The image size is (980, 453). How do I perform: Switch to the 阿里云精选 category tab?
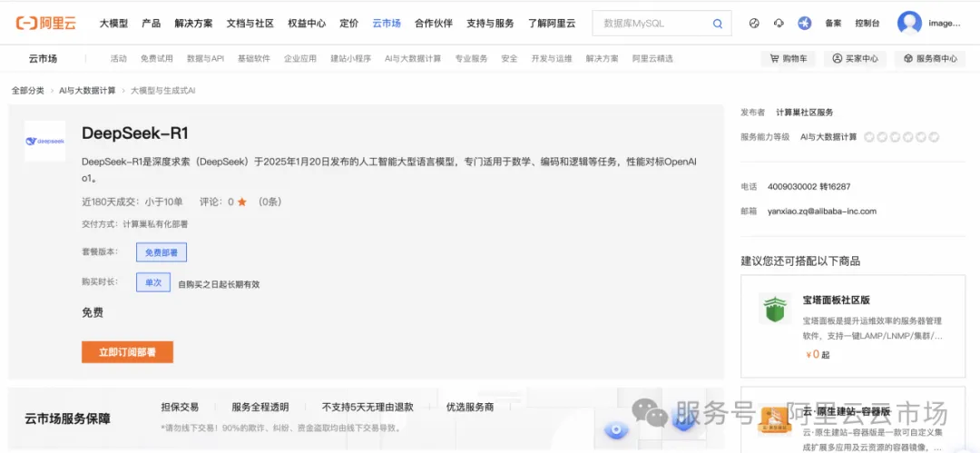tap(652, 59)
